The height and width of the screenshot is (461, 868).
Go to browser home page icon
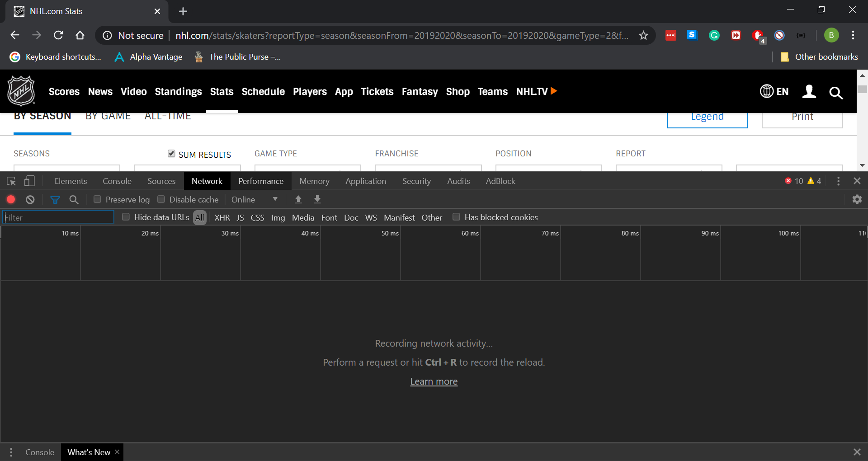(x=80, y=35)
